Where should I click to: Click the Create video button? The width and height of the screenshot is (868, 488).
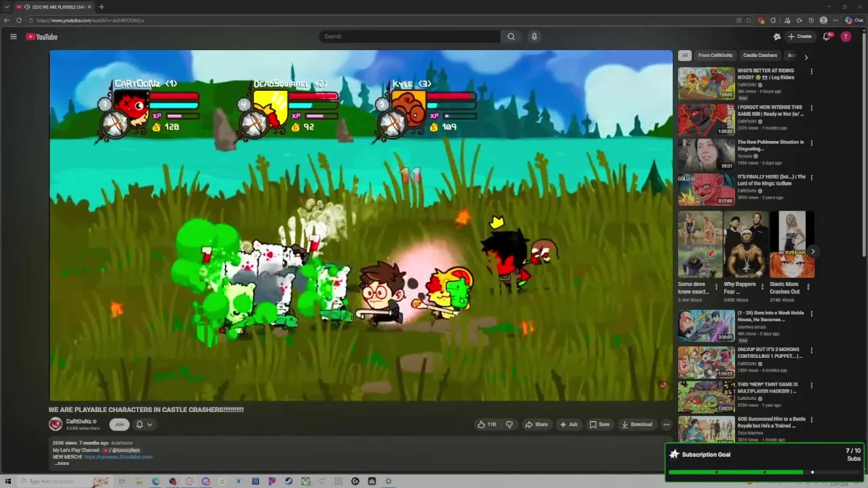pyautogui.click(x=800, y=37)
